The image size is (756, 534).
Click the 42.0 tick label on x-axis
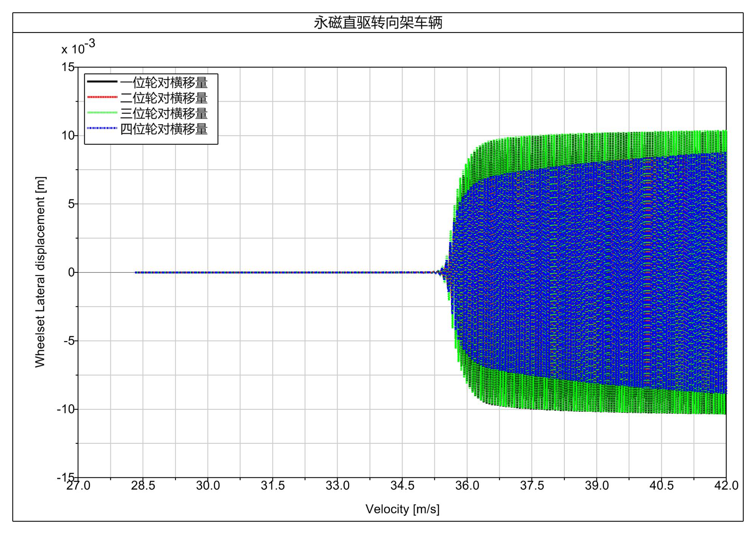(x=726, y=486)
